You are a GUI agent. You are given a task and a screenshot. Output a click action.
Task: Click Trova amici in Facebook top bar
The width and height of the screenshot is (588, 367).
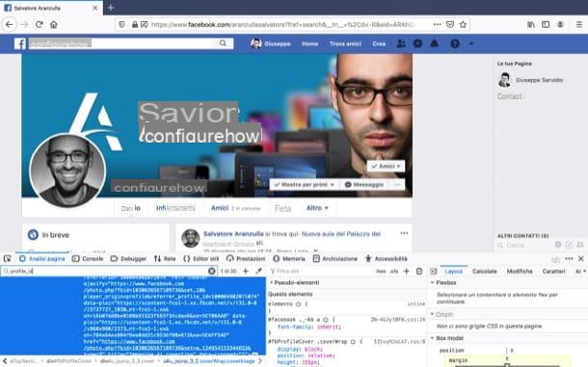(345, 44)
